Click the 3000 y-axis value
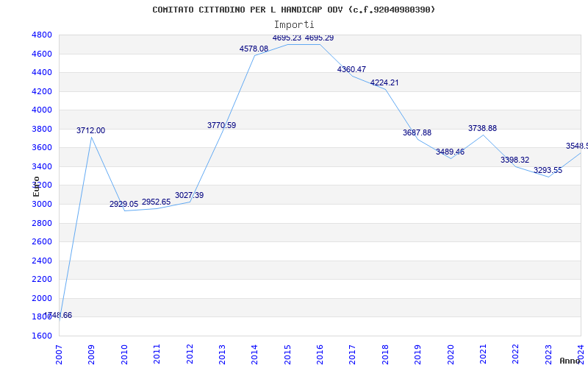 pyautogui.click(x=42, y=205)
